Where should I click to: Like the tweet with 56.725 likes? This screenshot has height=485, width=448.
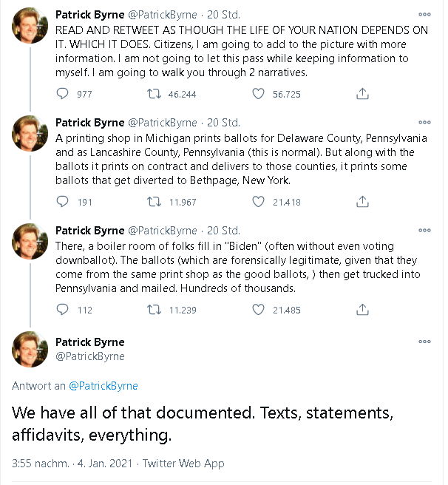259,94
